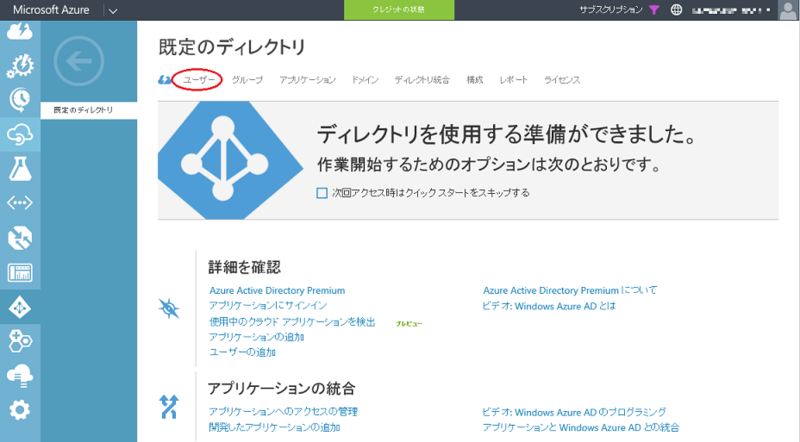Switch to the 構成 tab
This screenshot has width=800, height=442.
point(474,80)
